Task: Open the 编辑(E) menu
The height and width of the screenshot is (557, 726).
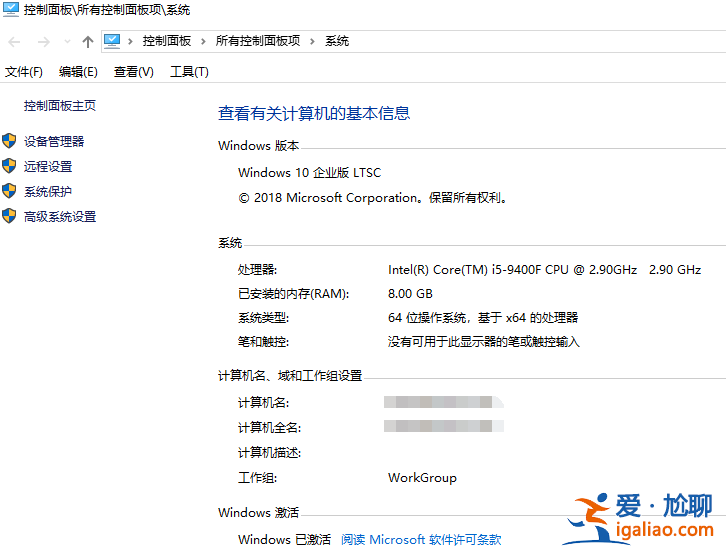Action: coord(78,72)
